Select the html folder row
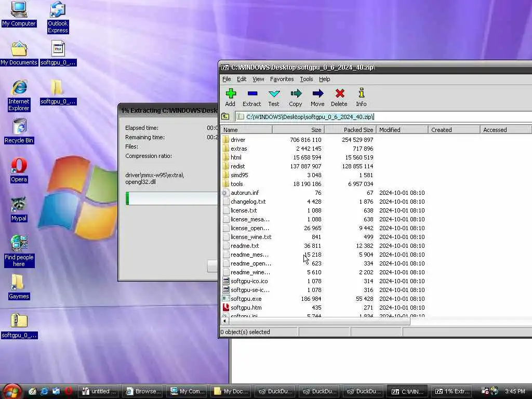The width and height of the screenshot is (532, 399). click(236, 157)
